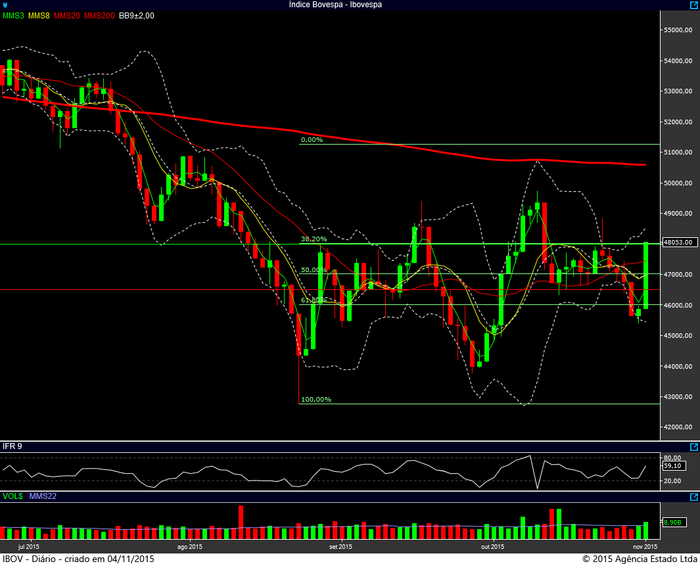Click the VOL$ indicator label
Viewport: 700px width, 564px height.
12,496
